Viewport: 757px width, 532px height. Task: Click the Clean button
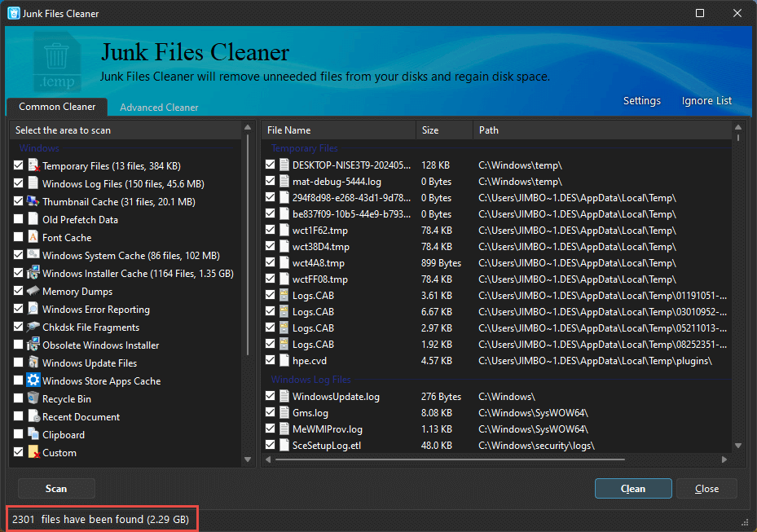[x=633, y=489]
